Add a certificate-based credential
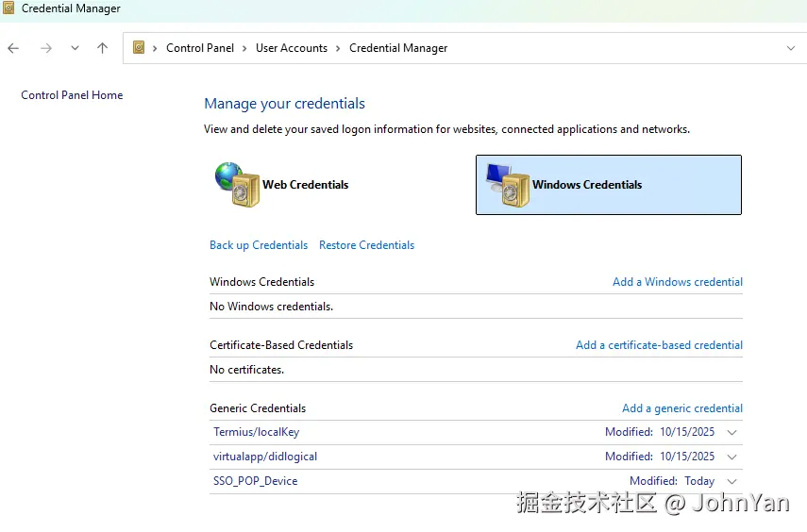The height and width of the screenshot is (532, 807). tap(659, 345)
